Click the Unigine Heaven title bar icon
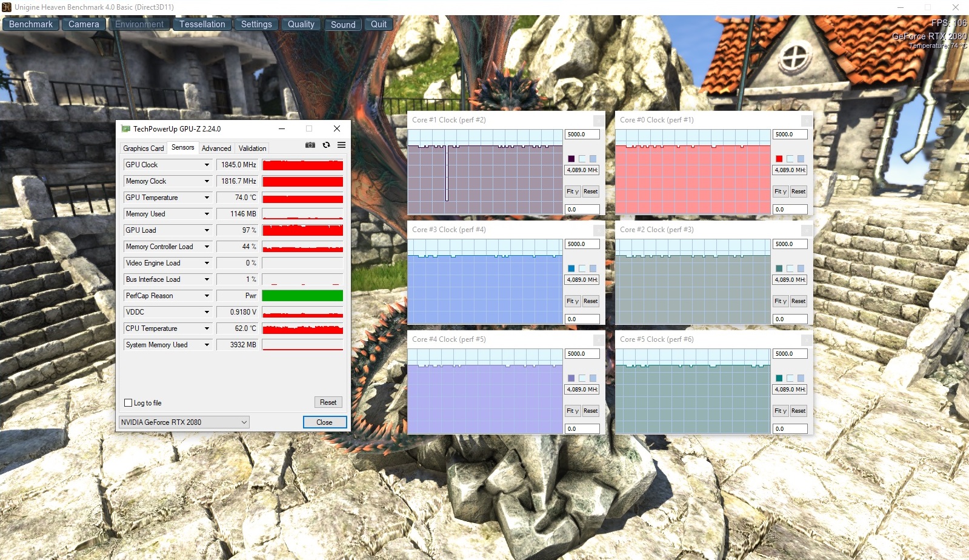 (7, 7)
